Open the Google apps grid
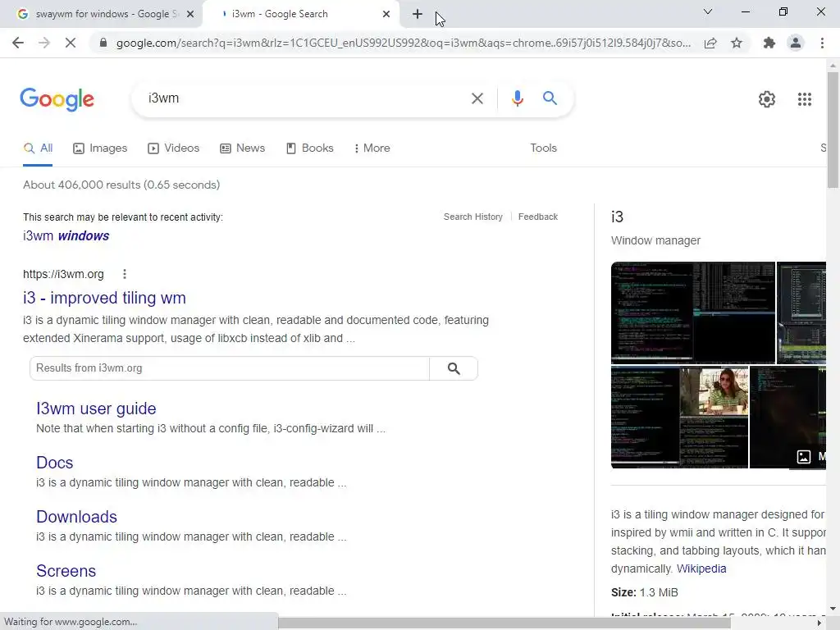The image size is (840, 630). pyautogui.click(x=804, y=99)
